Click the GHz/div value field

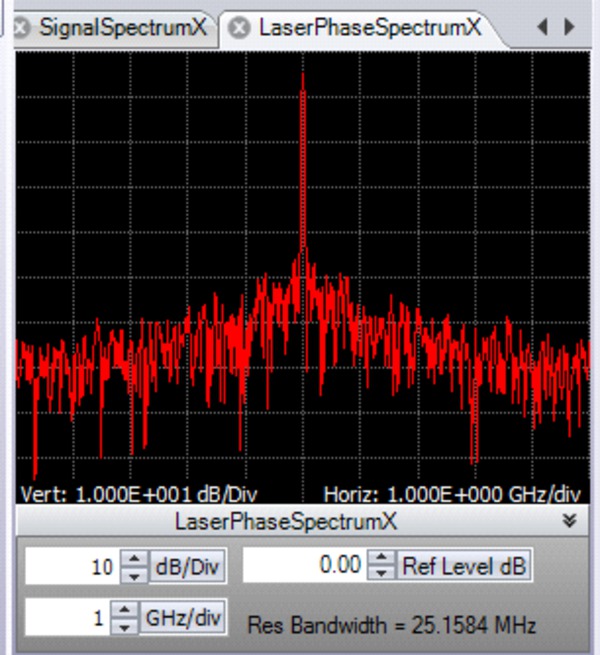point(68,617)
